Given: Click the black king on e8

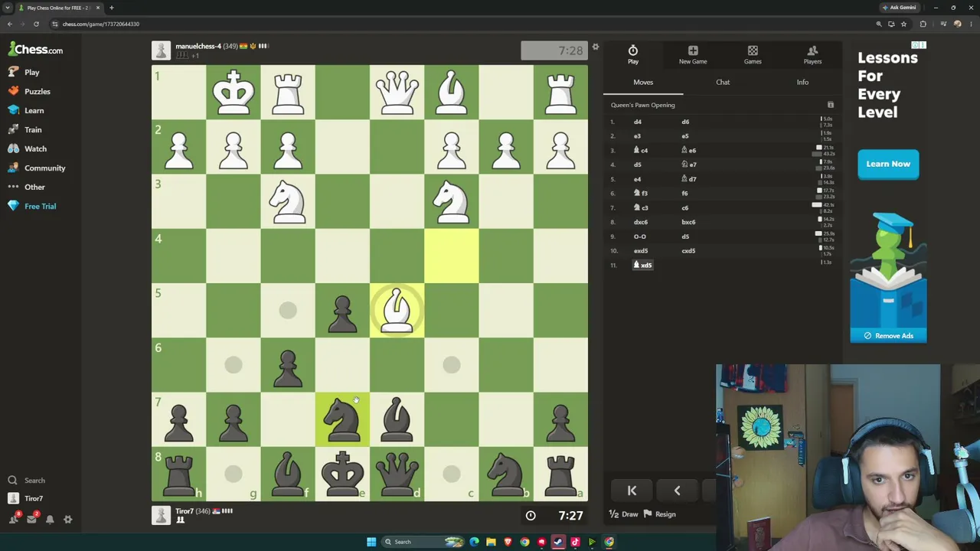Looking at the screenshot, I should coord(342,474).
